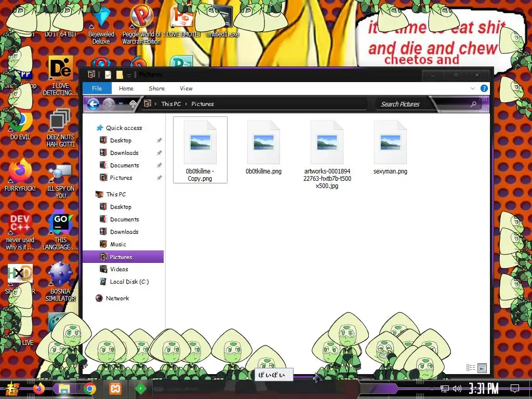Click pin icon beside Quick access Downloads
The height and width of the screenshot is (399, 532).
[x=159, y=153]
